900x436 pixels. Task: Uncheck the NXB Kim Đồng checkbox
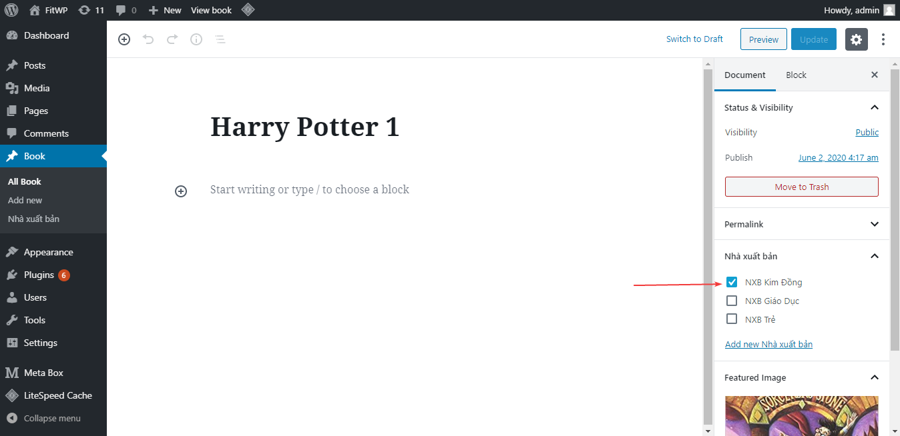coord(732,282)
